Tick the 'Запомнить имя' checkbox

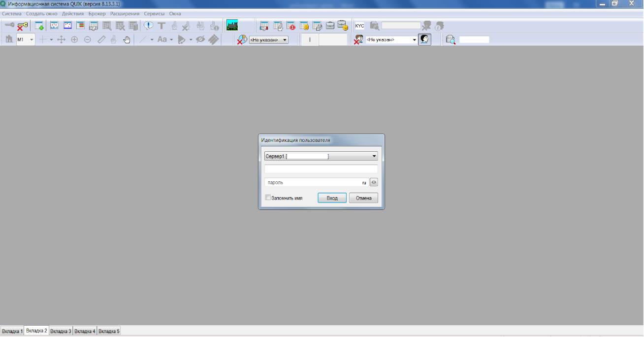pos(268,198)
